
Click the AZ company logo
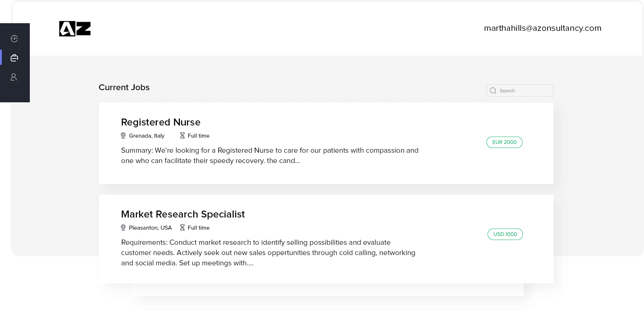point(75,29)
